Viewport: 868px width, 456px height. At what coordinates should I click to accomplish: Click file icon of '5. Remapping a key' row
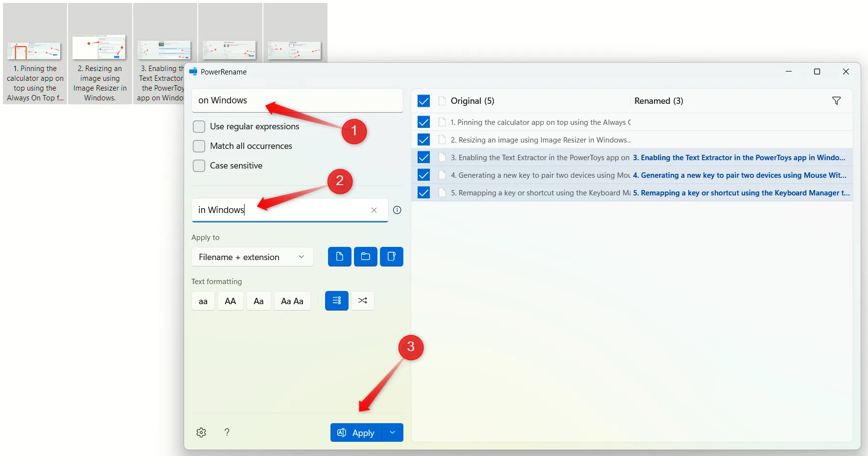coord(442,193)
